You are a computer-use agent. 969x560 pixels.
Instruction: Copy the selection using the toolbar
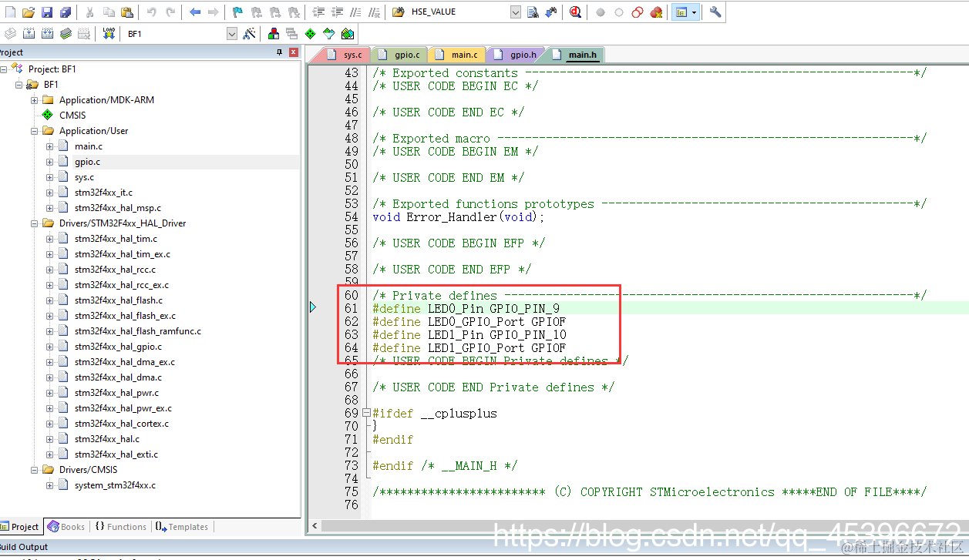pos(109,12)
